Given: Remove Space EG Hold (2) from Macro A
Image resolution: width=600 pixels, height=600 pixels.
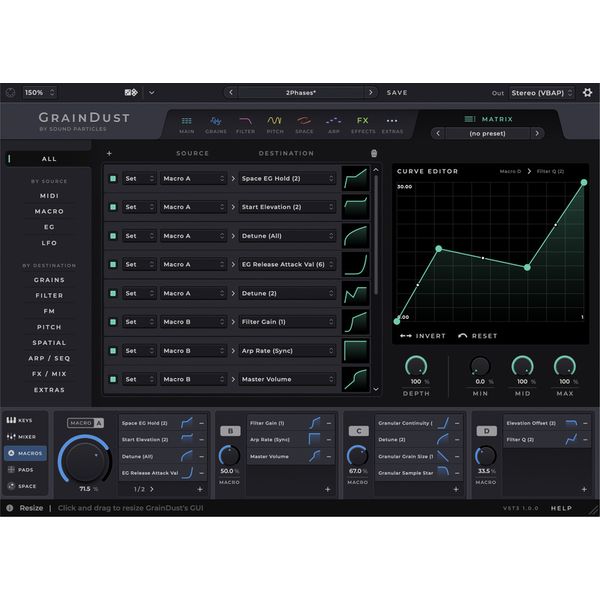Looking at the screenshot, I should click(201, 423).
